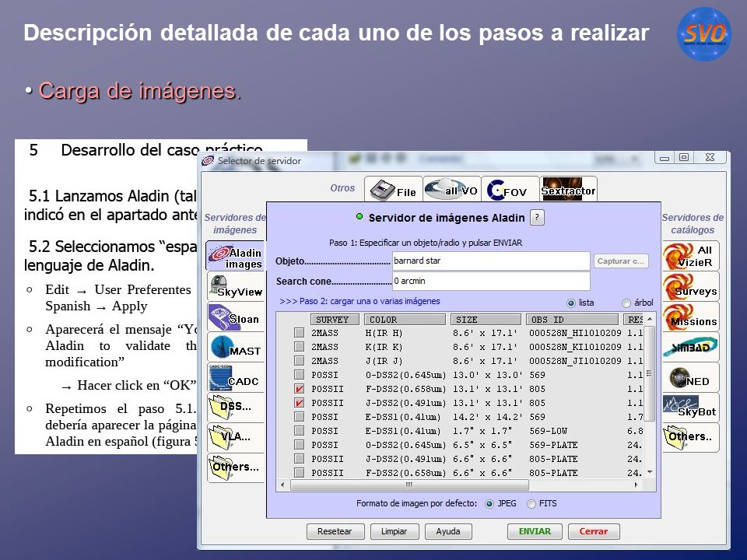Submit the query with ENVIAR
Image resolution: width=747 pixels, height=560 pixels.
click(535, 531)
